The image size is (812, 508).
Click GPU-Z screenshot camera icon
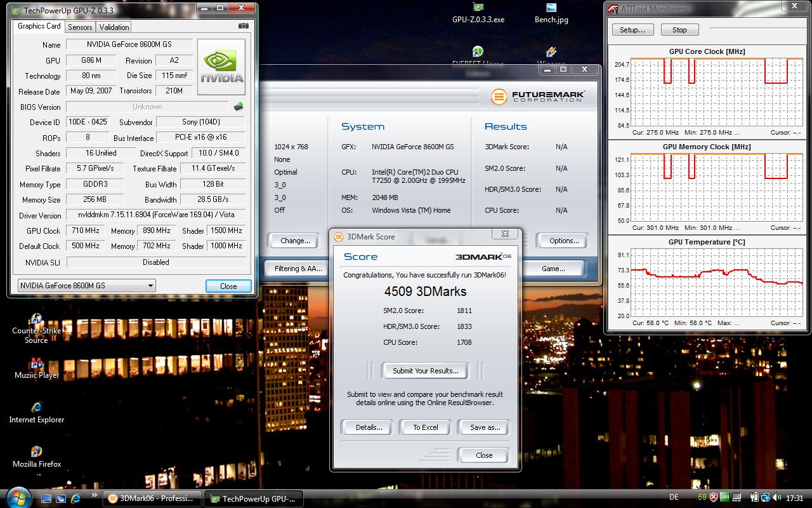pyautogui.click(x=244, y=26)
